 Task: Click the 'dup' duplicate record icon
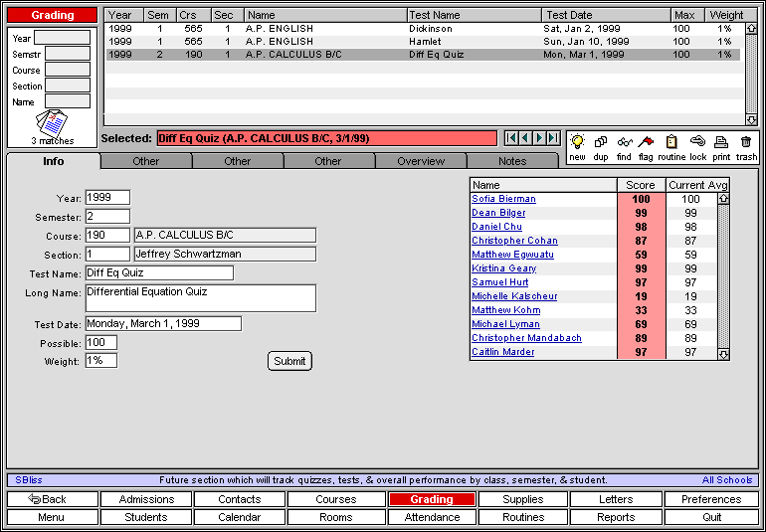coord(601,142)
